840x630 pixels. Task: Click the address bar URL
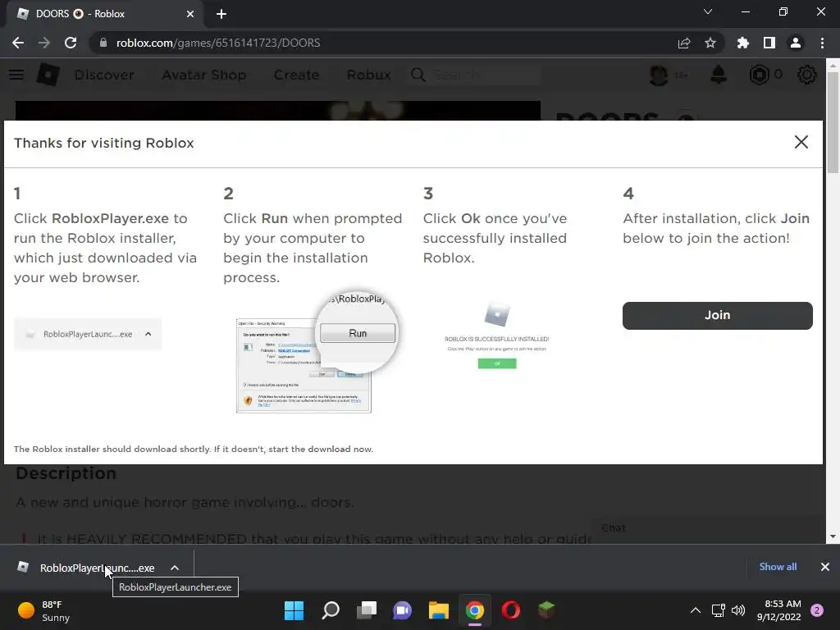tap(218, 43)
